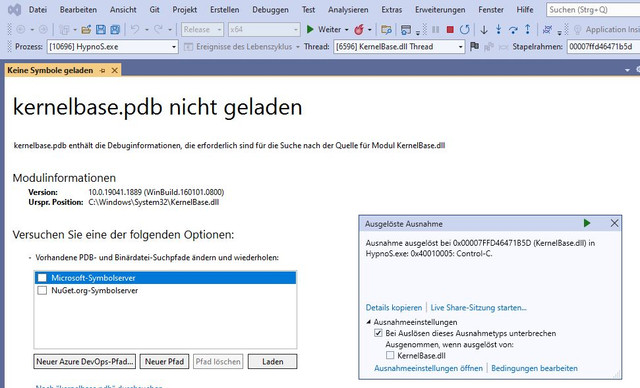Click the Hot Reload flame icon
This screenshot has height=388, width=640.
pos(359,29)
